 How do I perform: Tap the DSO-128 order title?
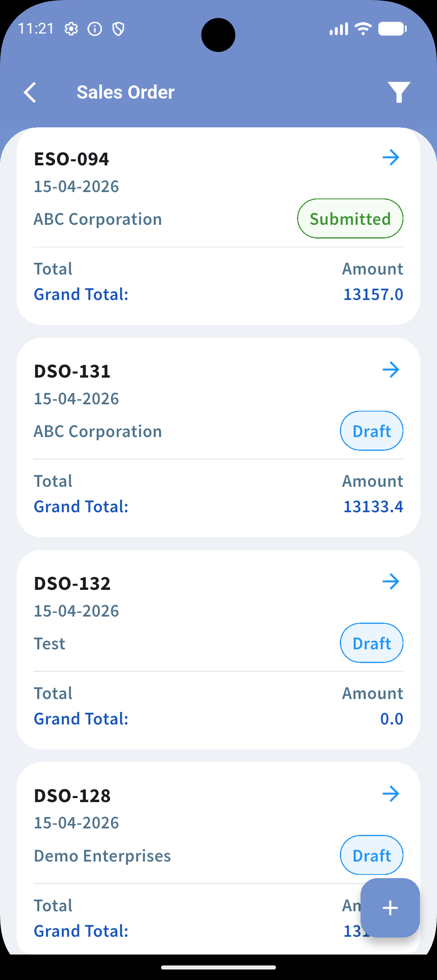(x=72, y=796)
